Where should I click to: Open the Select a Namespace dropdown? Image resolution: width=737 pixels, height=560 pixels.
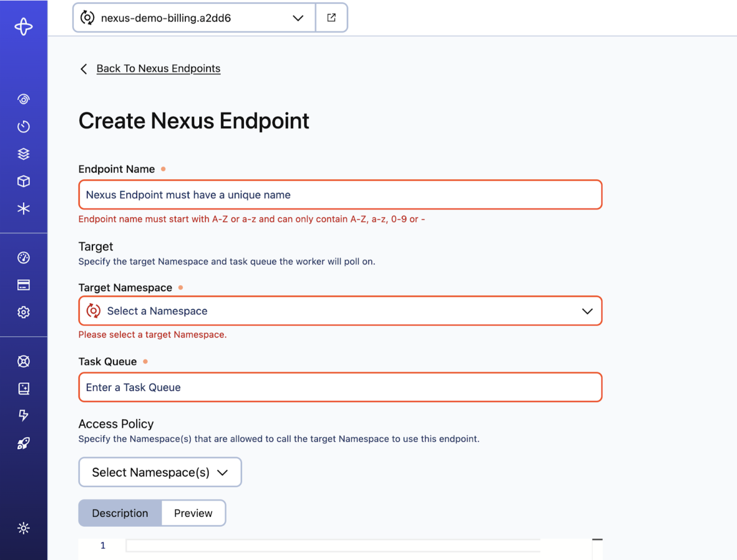coord(340,311)
